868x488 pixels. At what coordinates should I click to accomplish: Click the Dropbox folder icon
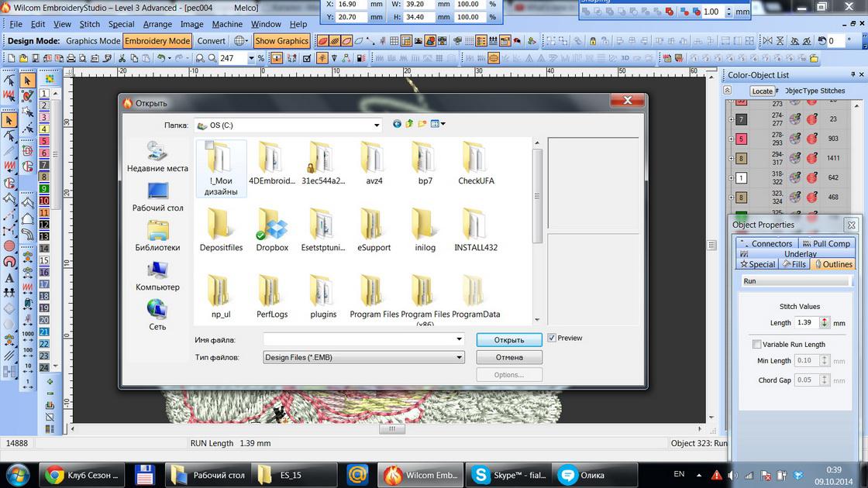(272, 225)
